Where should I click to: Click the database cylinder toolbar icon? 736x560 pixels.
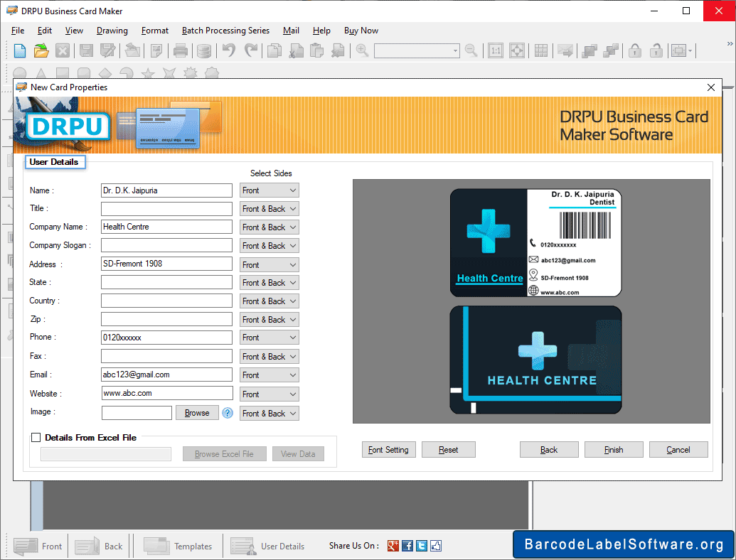pos(203,50)
